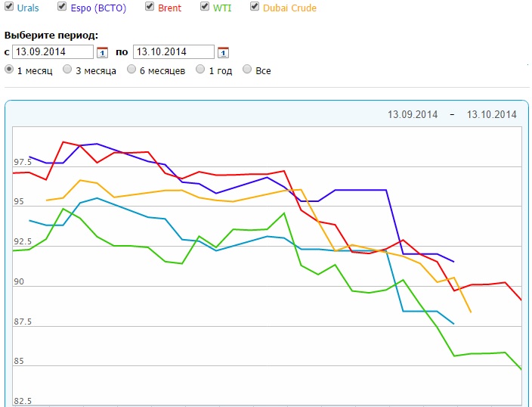Select the Все period radio
This screenshot has height=407, width=532.
coord(247,70)
